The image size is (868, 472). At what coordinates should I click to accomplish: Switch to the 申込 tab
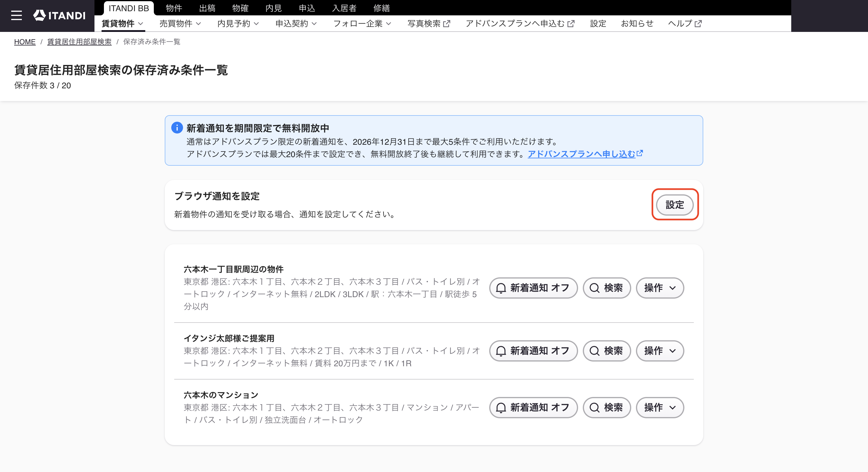[307, 8]
